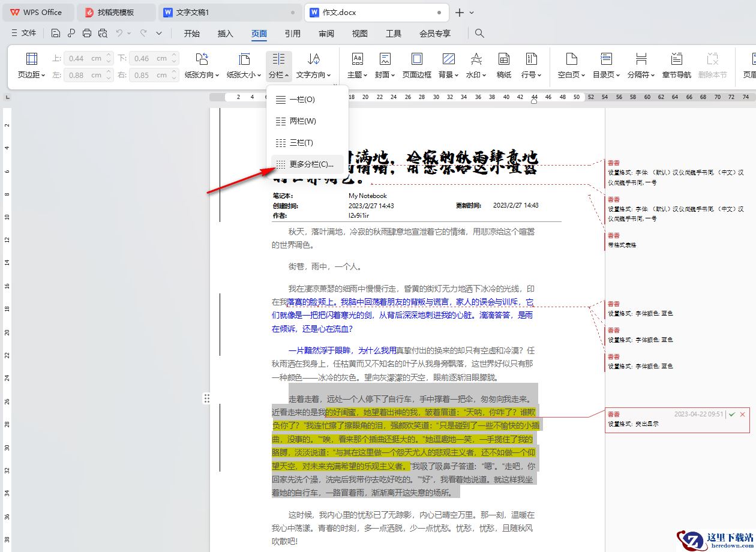Viewport: 756px width, 552px height.
Task: Open the 页边距 page margins tool
Action: pos(32,65)
